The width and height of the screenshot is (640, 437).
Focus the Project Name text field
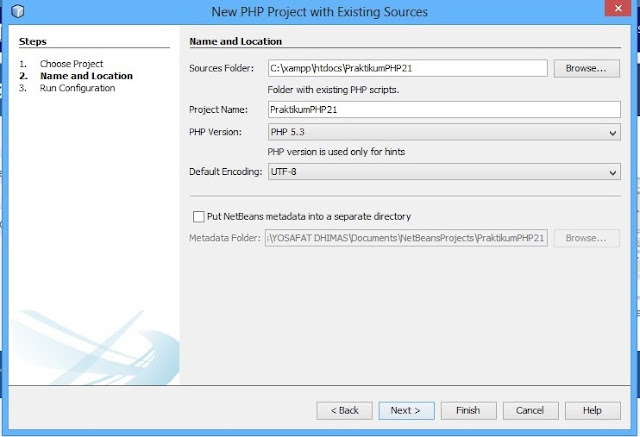point(444,110)
